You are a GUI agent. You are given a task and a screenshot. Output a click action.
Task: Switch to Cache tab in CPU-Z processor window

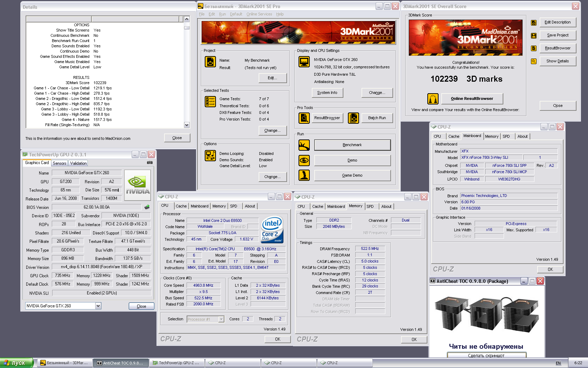(181, 206)
